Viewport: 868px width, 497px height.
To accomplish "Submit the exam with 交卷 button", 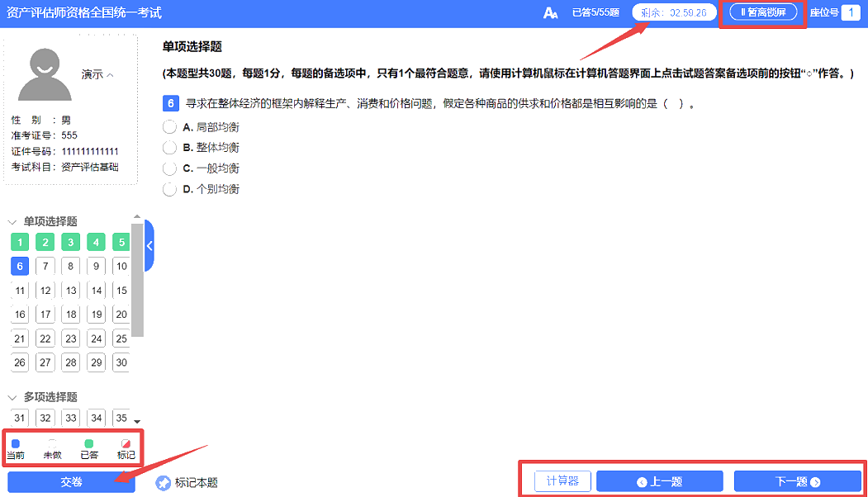I will tap(71, 482).
